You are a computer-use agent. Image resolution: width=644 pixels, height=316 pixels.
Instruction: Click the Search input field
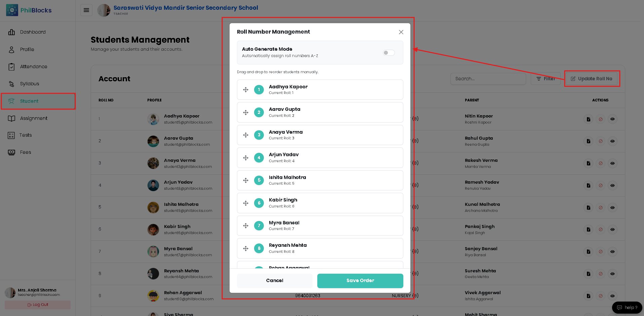(488, 79)
